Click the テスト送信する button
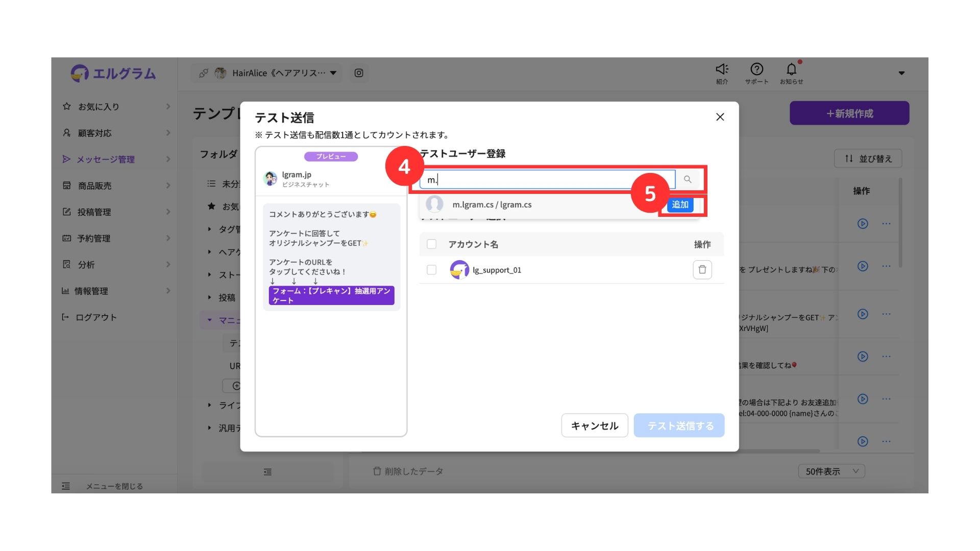 (679, 425)
